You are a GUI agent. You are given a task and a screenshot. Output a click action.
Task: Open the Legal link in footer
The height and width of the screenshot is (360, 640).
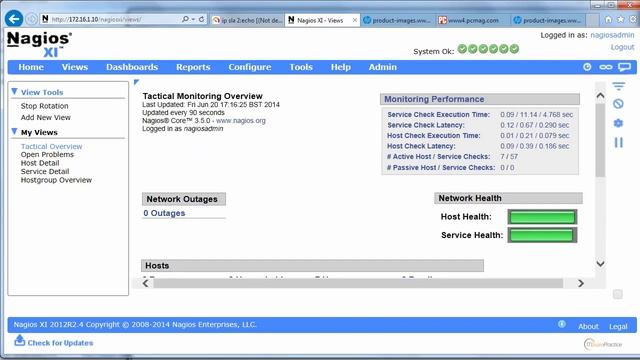click(618, 327)
